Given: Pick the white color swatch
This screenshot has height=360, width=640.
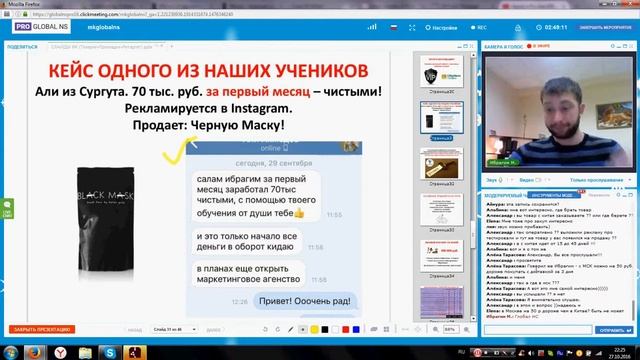Looking at the screenshot, I should 335,329.
